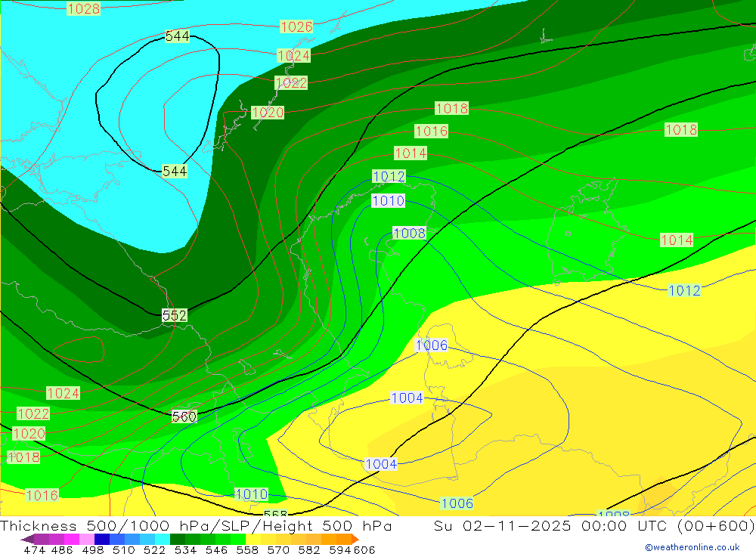The height and width of the screenshot is (554, 756).
Task: Click the 510 legend value
Action: click(x=123, y=549)
